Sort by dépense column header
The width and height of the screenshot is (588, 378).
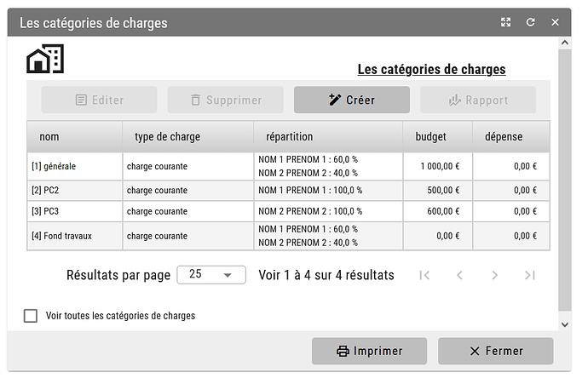pos(511,137)
